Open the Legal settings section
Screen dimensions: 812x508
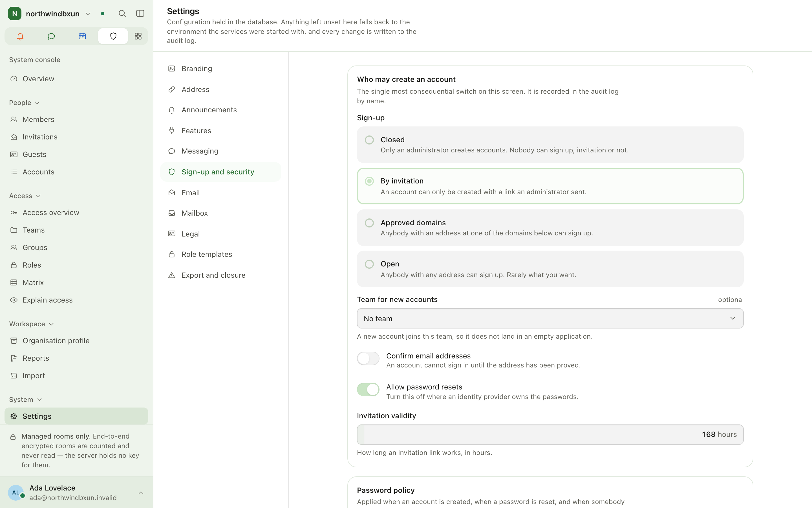[x=221, y=234]
